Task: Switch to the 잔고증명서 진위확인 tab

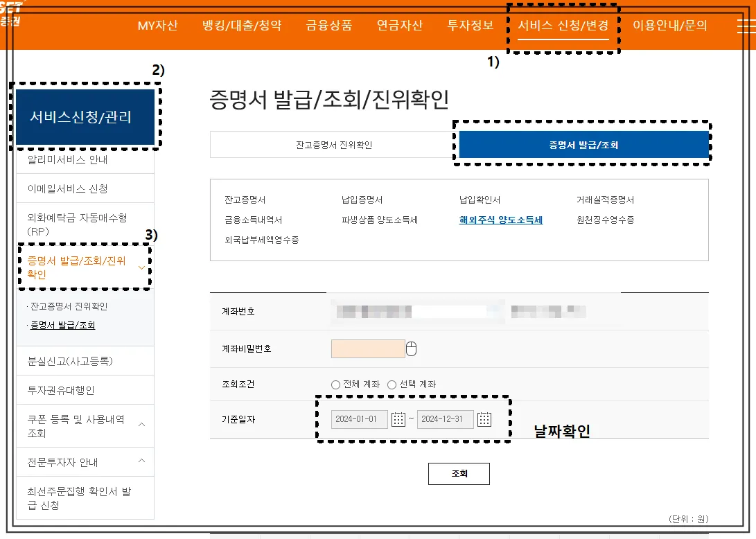Action: pyautogui.click(x=335, y=145)
